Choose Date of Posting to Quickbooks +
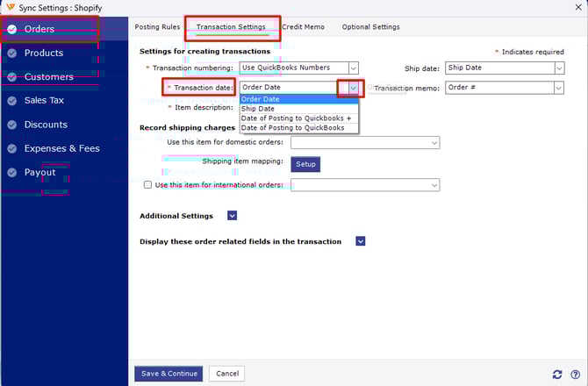This screenshot has height=386, width=588. [x=299, y=118]
